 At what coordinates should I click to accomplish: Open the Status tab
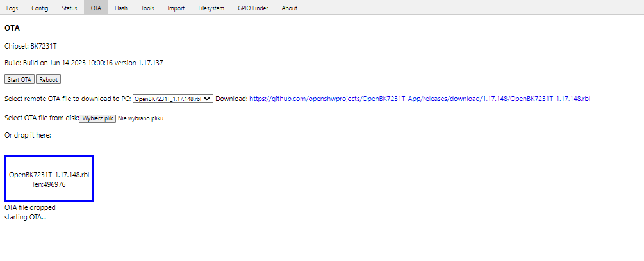69,8
